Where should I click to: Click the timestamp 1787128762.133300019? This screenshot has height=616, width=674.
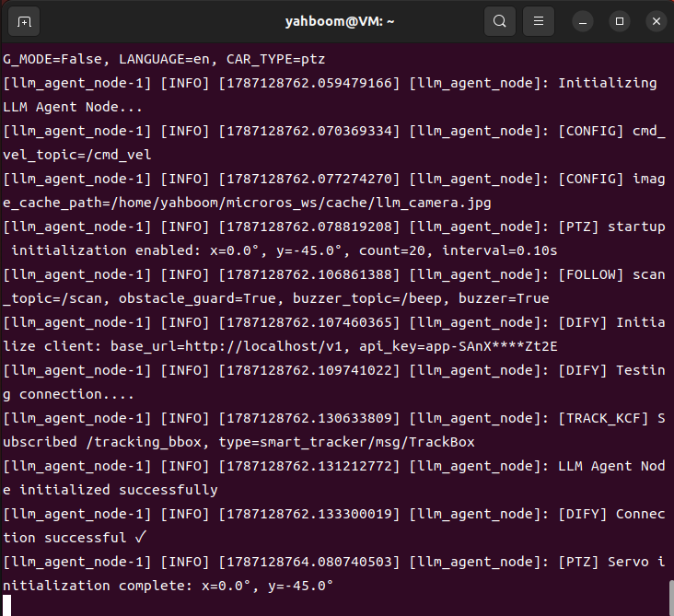308,514
